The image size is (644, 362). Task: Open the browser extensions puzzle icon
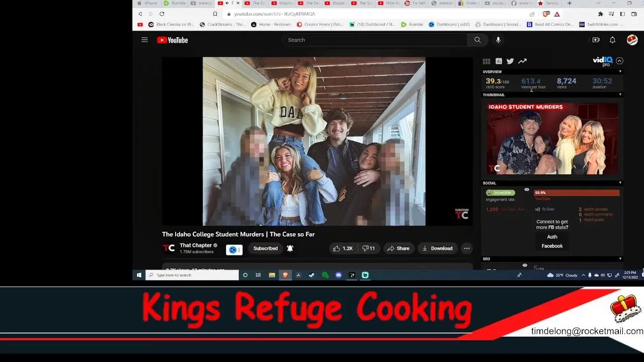pos(600,14)
